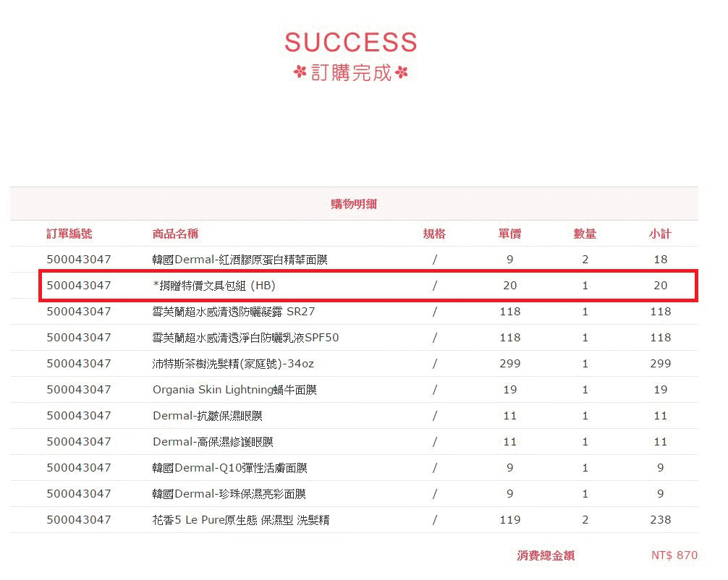Screen dimensions: 728x580
Task: Click the flower icon right of 訂購完成
Action: [x=402, y=72]
